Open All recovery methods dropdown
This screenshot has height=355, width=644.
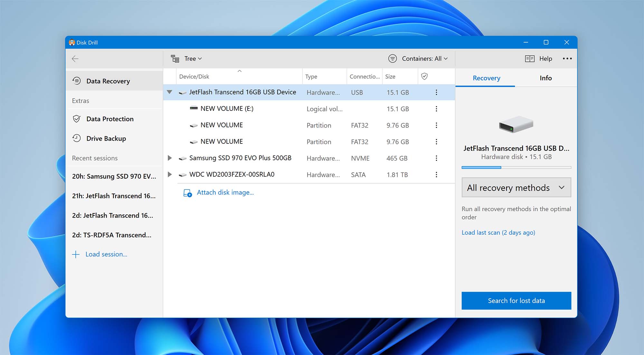516,187
